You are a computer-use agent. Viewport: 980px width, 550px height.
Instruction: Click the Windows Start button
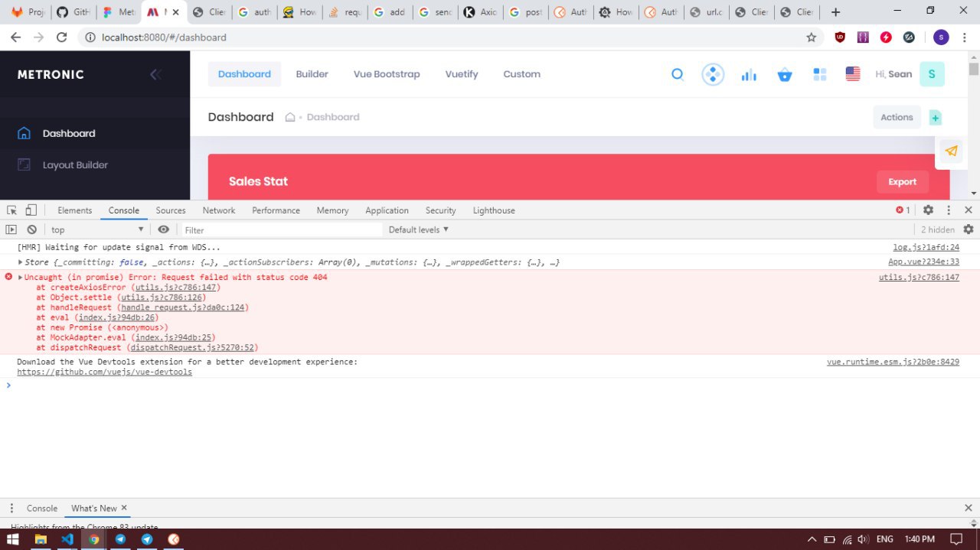click(x=13, y=539)
